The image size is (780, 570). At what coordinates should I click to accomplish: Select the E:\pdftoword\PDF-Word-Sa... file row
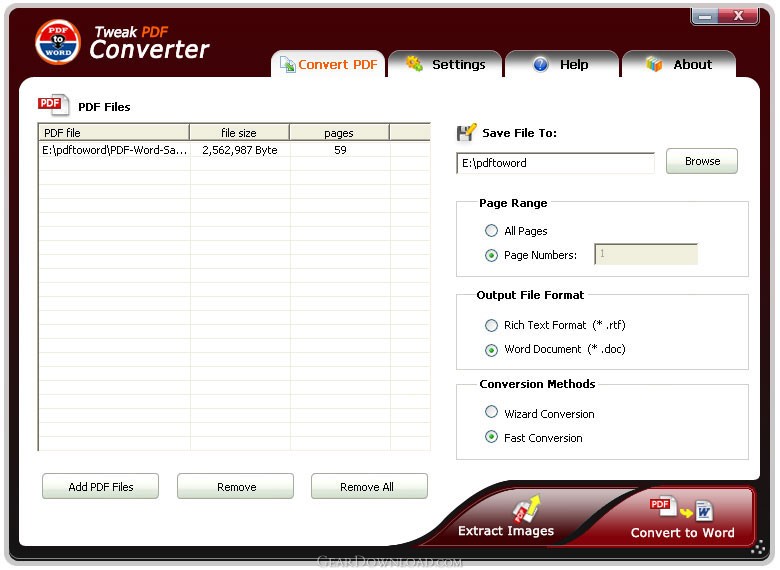coord(234,150)
